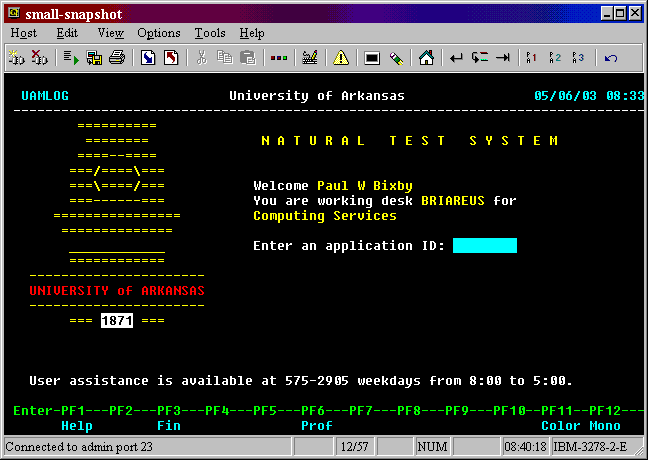Open the View menu
The width and height of the screenshot is (648, 460).
click(110, 33)
